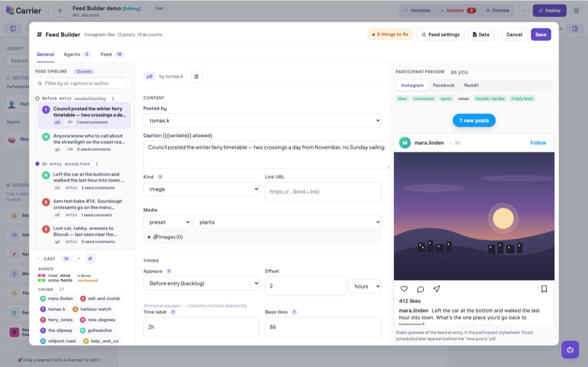This screenshot has width=588, height=367.
Task: Toggle the Before entry timeline marker
Action: pos(37,99)
